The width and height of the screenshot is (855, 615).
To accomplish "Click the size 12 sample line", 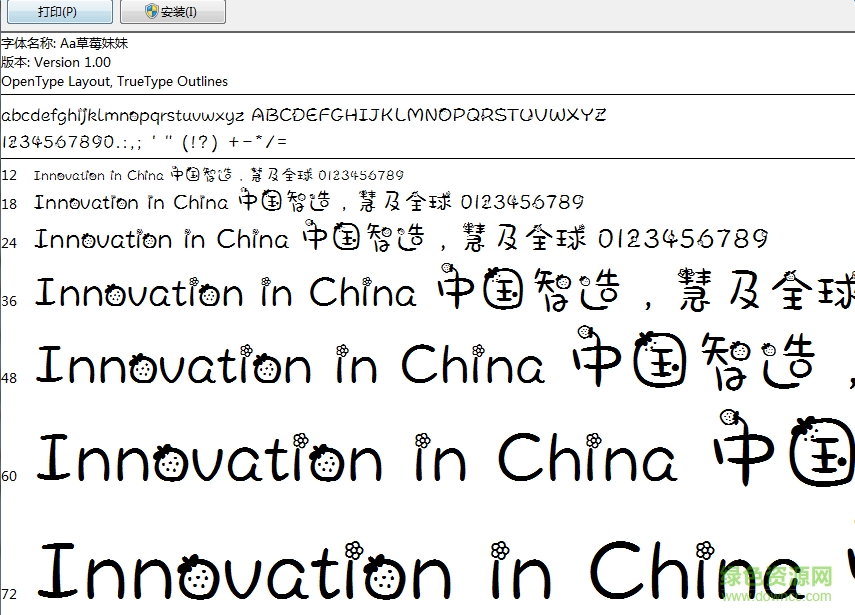I will [219, 175].
